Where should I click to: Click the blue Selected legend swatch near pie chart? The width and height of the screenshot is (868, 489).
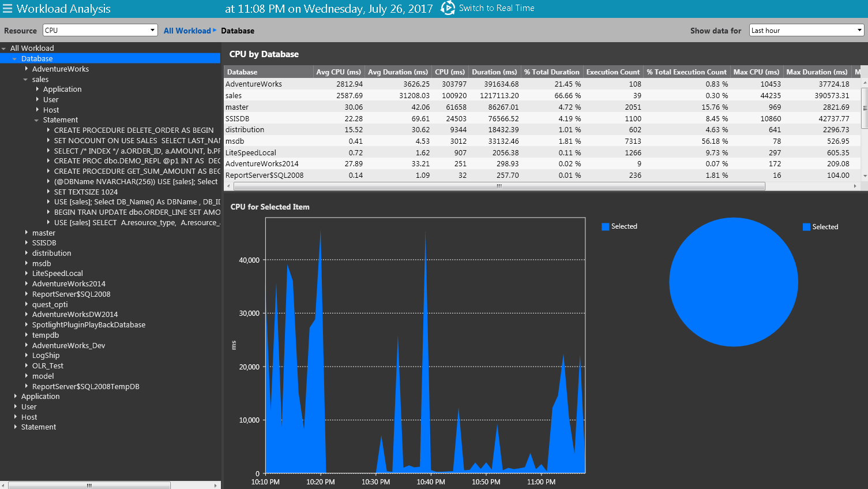click(x=806, y=227)
